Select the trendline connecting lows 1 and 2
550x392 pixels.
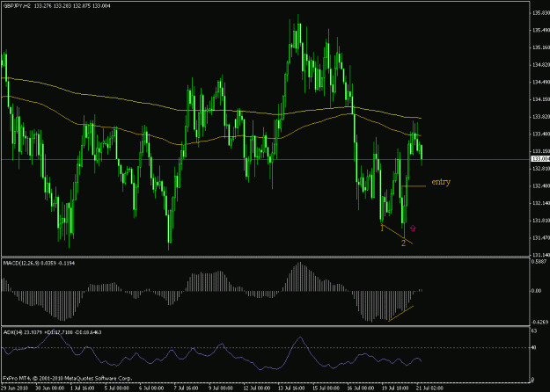pos(398,234)
